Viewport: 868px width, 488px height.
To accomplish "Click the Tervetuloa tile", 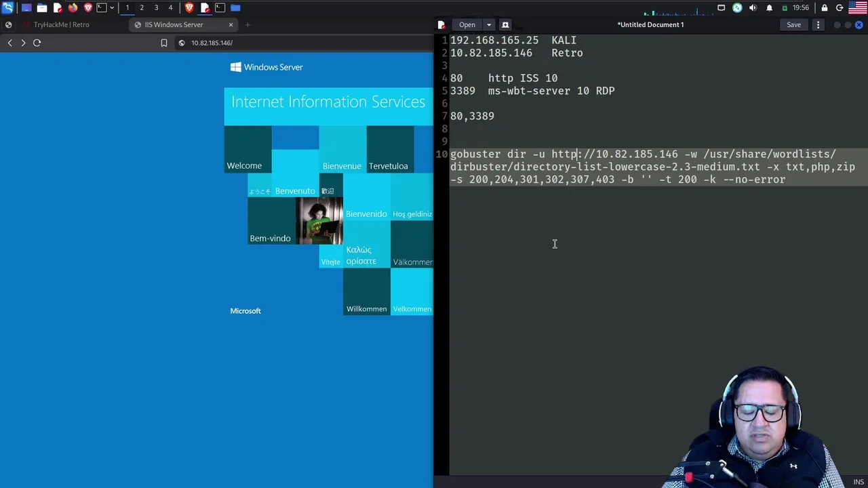I will pos(390,149).
